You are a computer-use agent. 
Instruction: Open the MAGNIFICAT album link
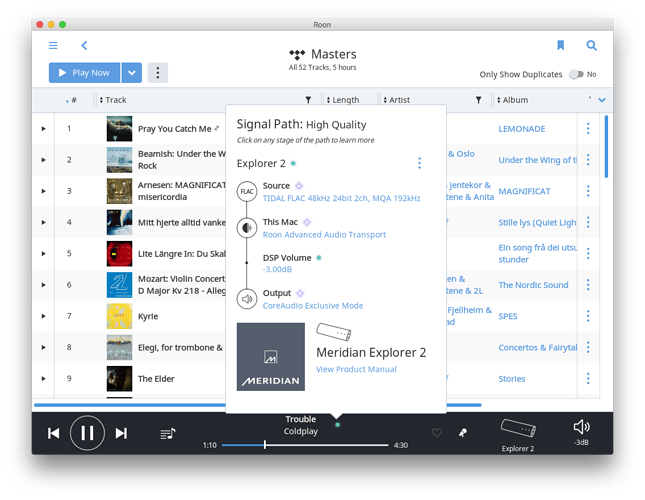[x=524, y=192]
